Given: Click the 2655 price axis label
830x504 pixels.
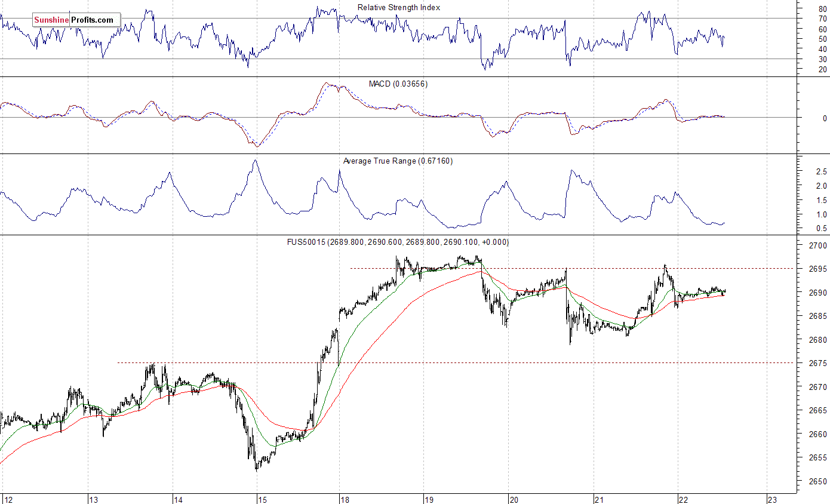Looking at the screenshot, I should coord(819,457).
